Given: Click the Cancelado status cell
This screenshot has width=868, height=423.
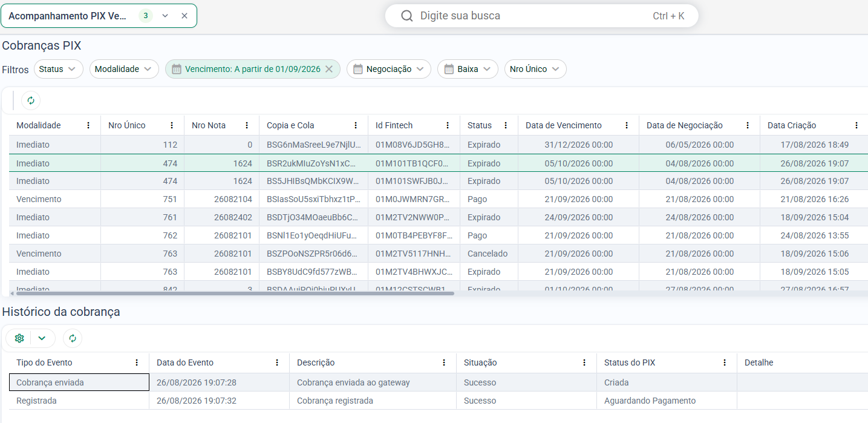Looking at the screenshot, I should pyautogui.click(x=488, y=254).
